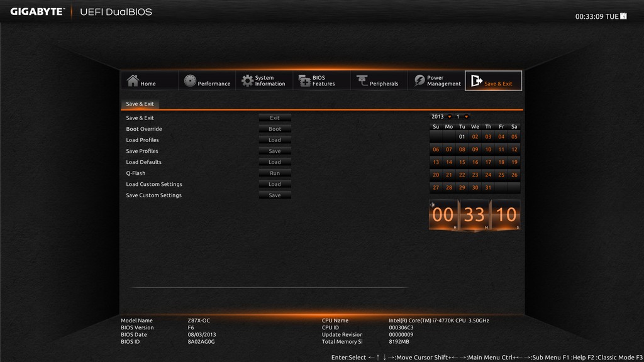This screenshot has height=362, width=644.
Task: Switch to Power Management tab label
Action: 443,80
